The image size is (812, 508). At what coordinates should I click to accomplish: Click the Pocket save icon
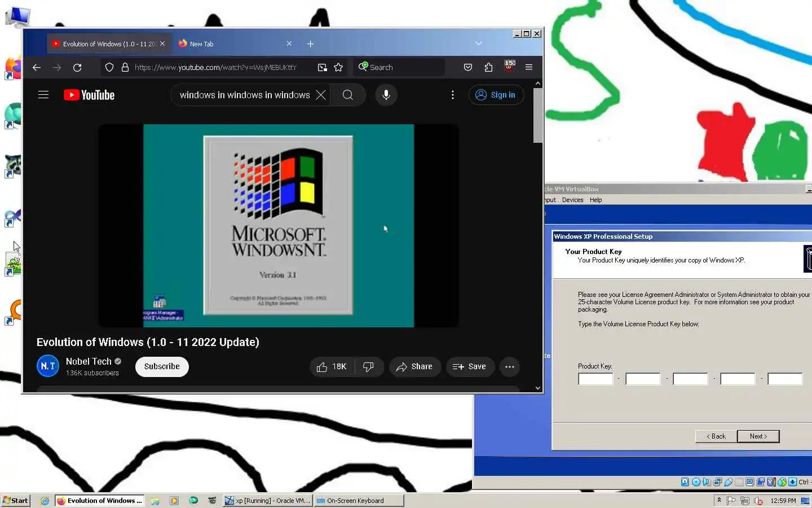click(x=468, y=67)
